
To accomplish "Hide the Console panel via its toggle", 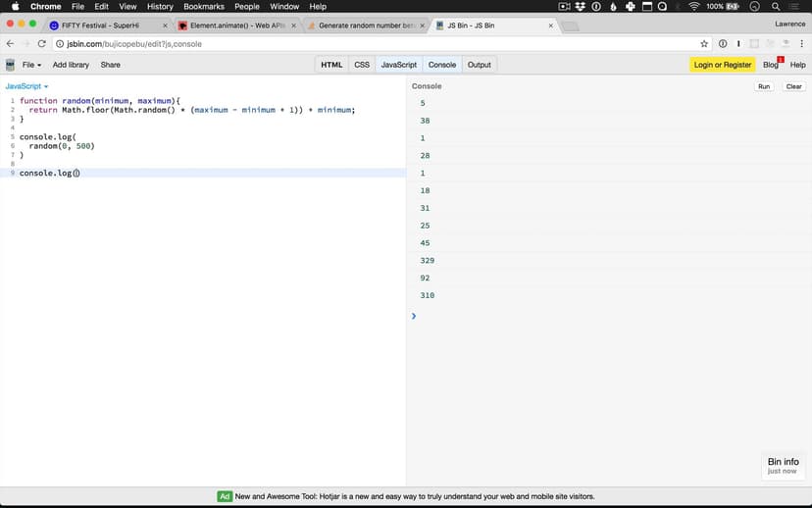I will coord(442,65).
